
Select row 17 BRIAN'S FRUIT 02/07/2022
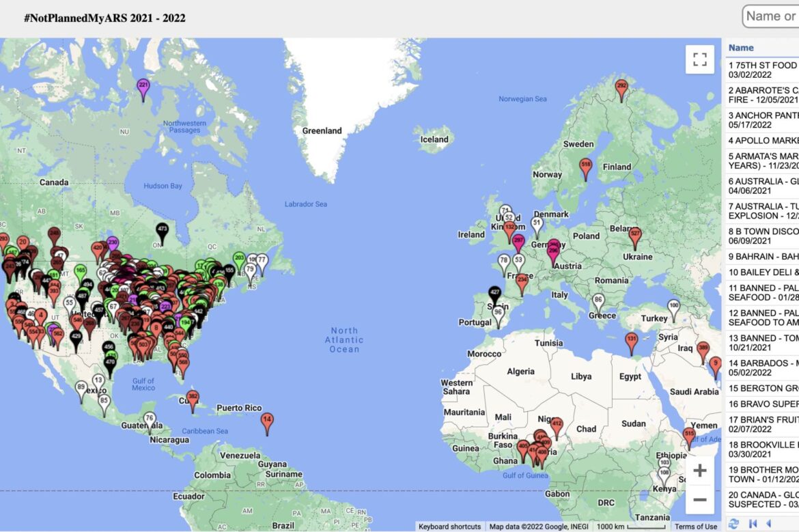[762, 424]
